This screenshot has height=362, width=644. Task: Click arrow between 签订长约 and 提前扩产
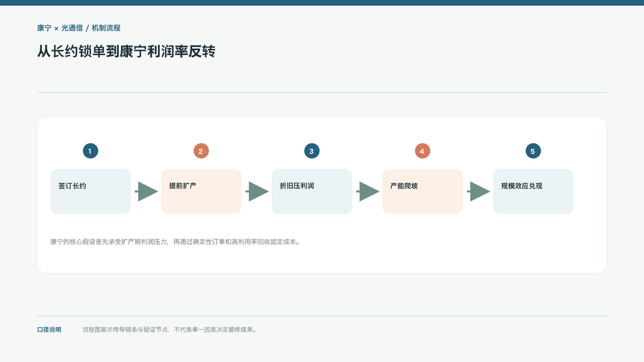[146, 191]
